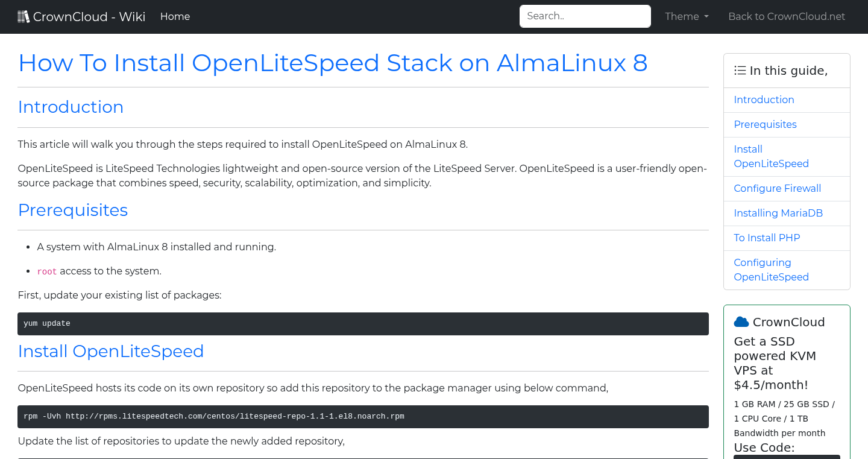Select the 'yum update' code block
This screenshot has width=868, height=459.
coord(362,323)
